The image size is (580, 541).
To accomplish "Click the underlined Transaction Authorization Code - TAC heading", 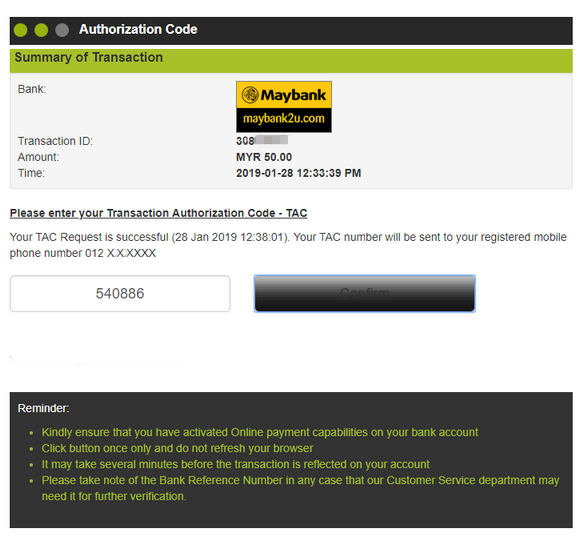I will tap(158, 213).
